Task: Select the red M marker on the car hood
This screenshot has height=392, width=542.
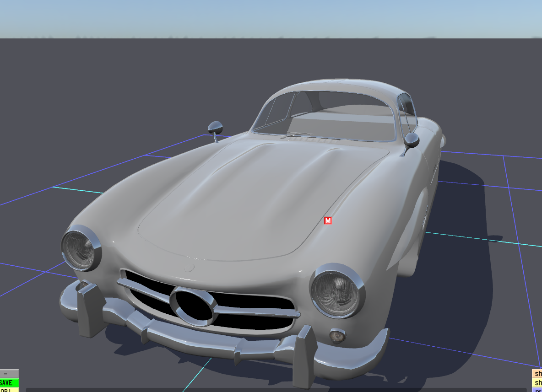Action: pyautogui.click(x=328, y=220)
